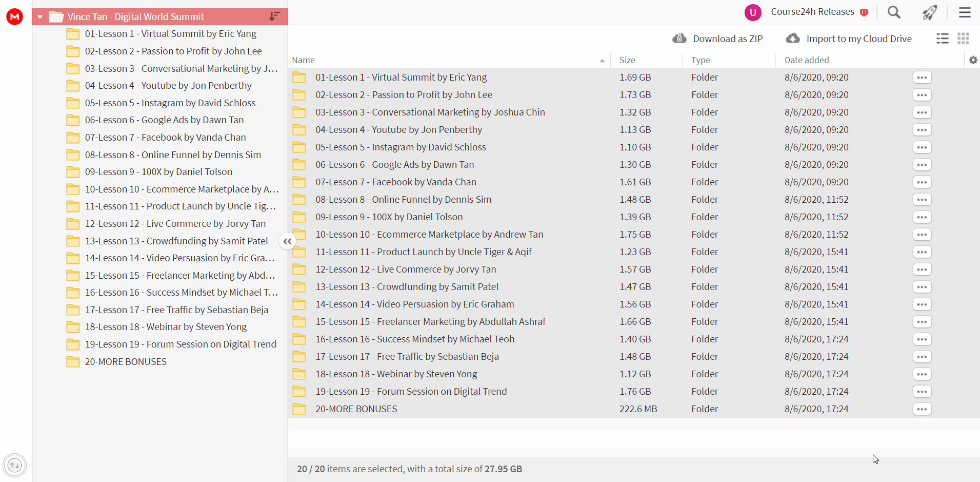Open options for 08-Lesson 8 Online Funnel row
Viewport: 980px width, 482px height.
pyautogui.click(x=922, y=200)
